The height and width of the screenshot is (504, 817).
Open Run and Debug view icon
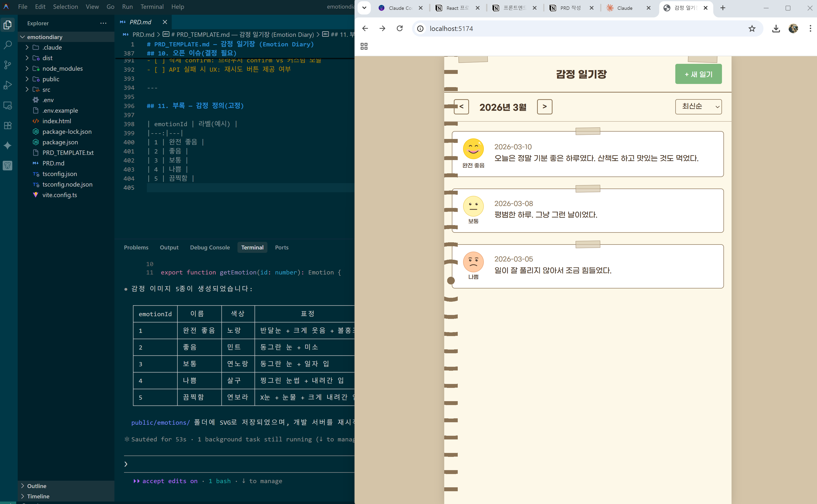point(8,85)
